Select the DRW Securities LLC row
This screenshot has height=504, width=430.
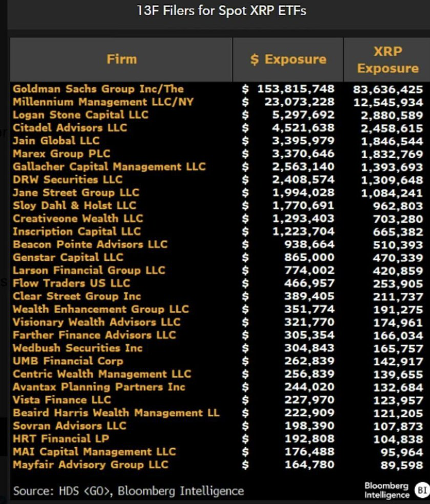point(68,179)
